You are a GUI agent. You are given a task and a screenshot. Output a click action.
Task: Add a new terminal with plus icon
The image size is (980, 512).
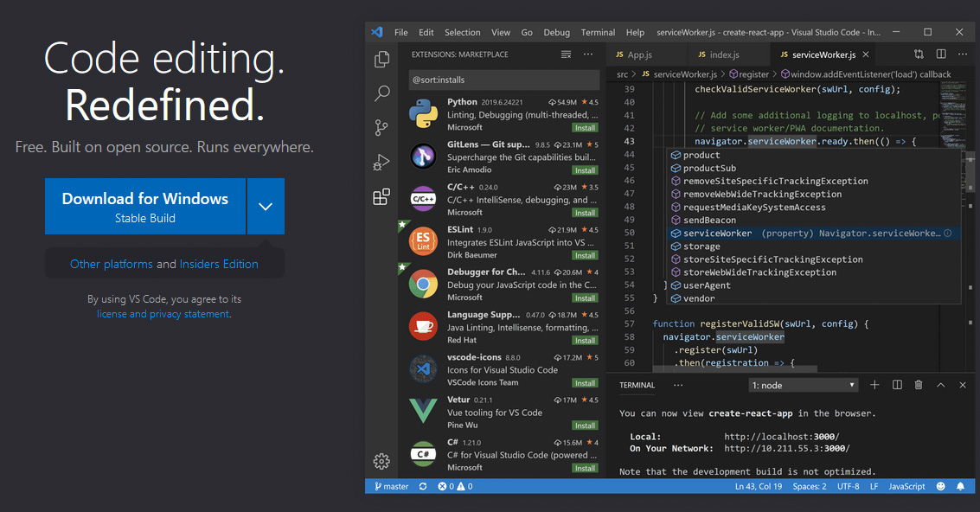(x=874, y=385)
